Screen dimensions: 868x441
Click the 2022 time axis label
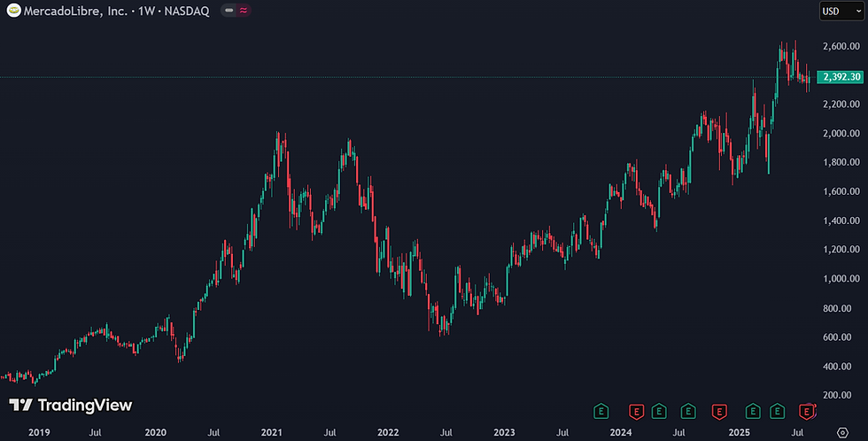388,432
